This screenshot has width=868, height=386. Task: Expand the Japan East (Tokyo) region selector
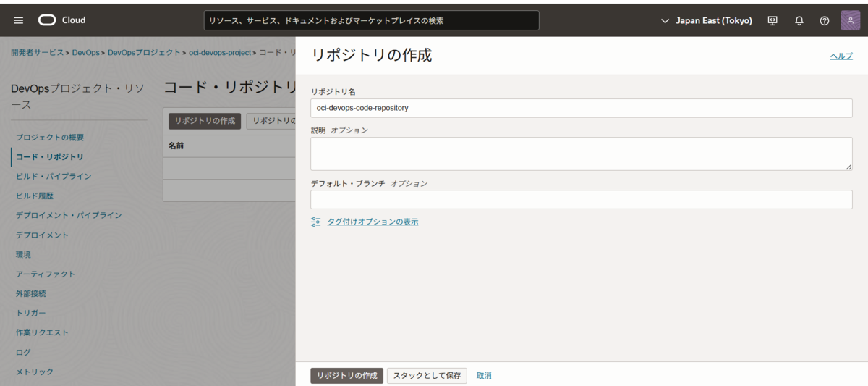tap(707, 20)
